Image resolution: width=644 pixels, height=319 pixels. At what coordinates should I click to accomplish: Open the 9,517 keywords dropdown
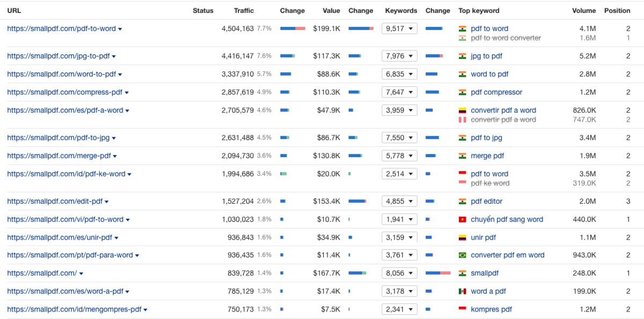(x=399, y=29)
